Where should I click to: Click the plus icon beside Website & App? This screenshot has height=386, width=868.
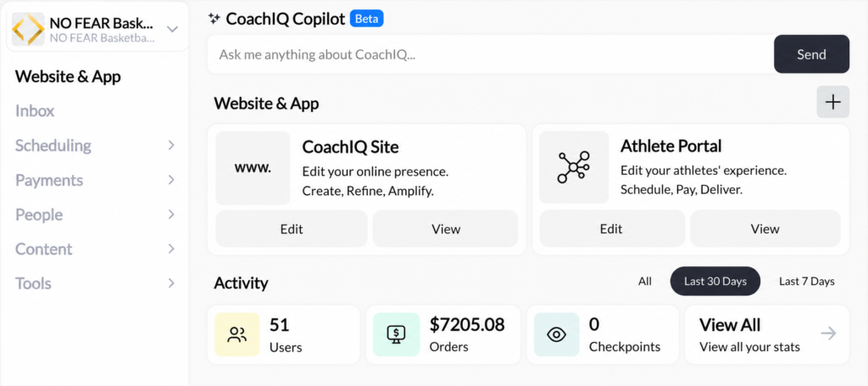coord(832,102)
